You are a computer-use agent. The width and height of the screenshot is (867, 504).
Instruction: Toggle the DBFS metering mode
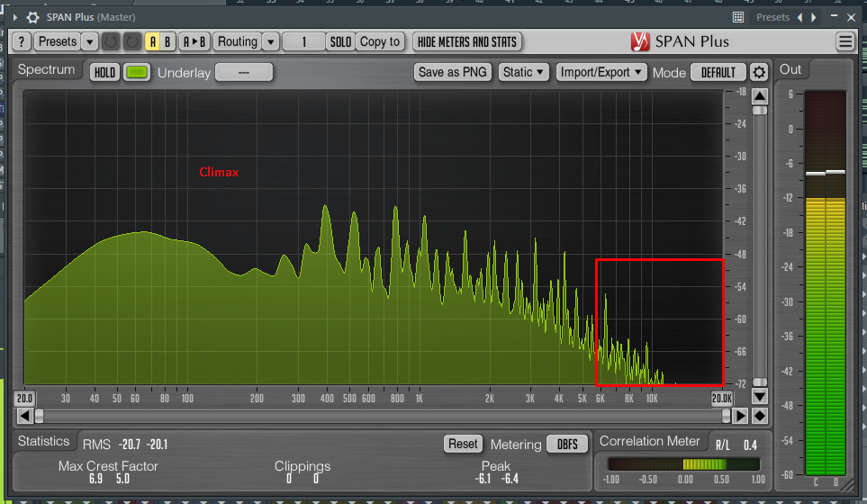coord(567,444)
